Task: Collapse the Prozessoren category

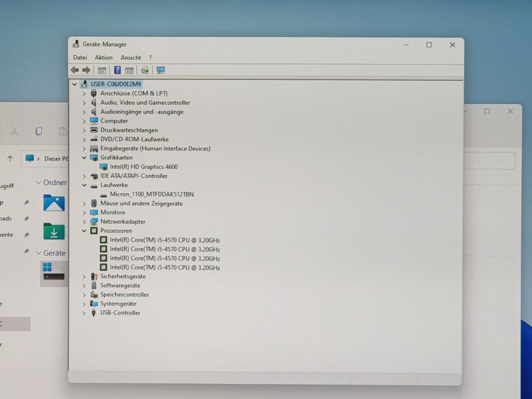Action: click(84, 231)
